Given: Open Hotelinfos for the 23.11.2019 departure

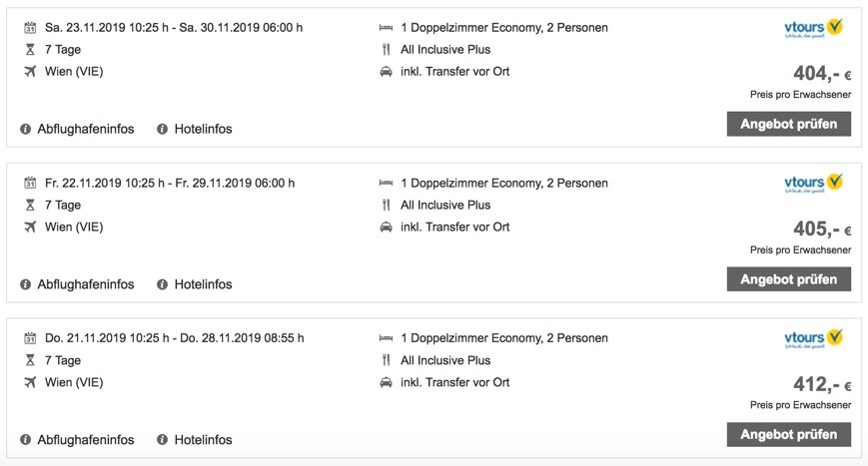Looking at the screenshot, I should (x=203, y=129).
